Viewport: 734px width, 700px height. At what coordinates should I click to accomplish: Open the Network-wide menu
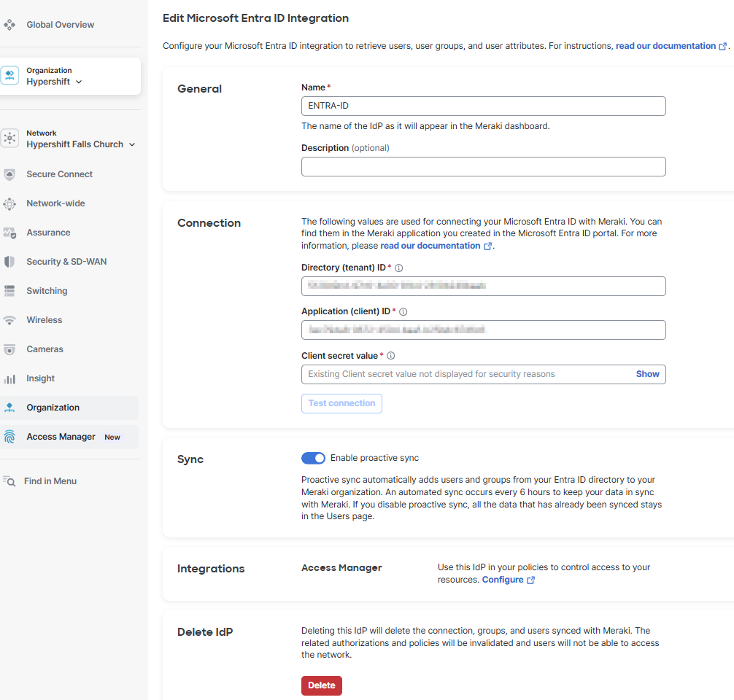coord(55,203)
